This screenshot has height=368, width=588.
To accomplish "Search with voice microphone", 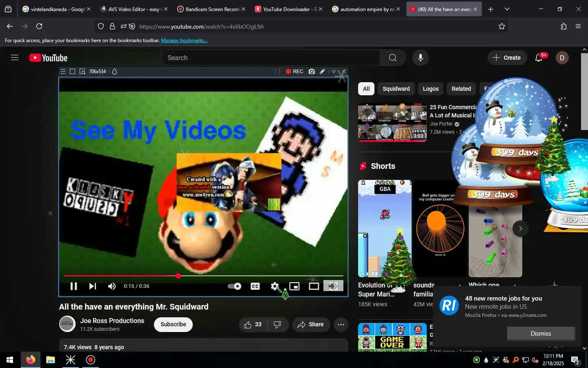I will pos(421,58).
